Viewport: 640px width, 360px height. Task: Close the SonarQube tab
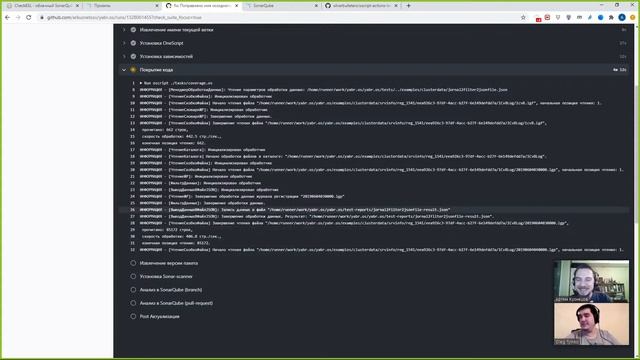tap(316, 6)
